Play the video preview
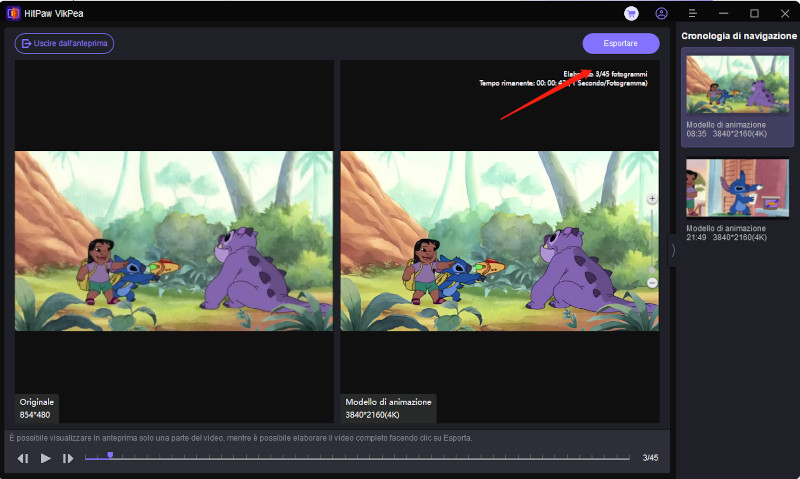 [x=45, y=458]
